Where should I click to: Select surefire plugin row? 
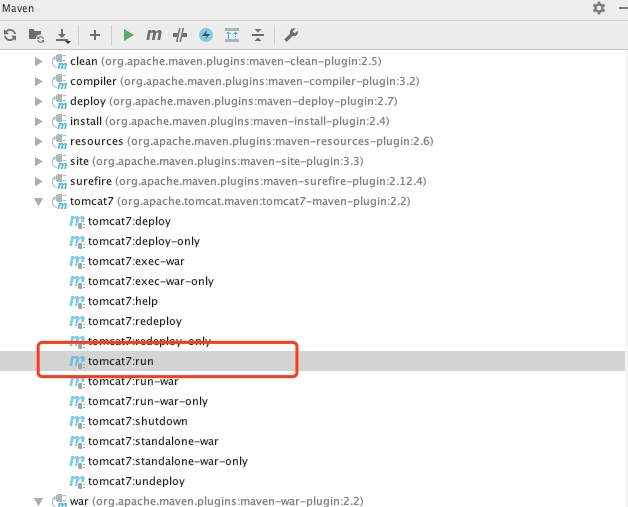(x=239, y=181)
